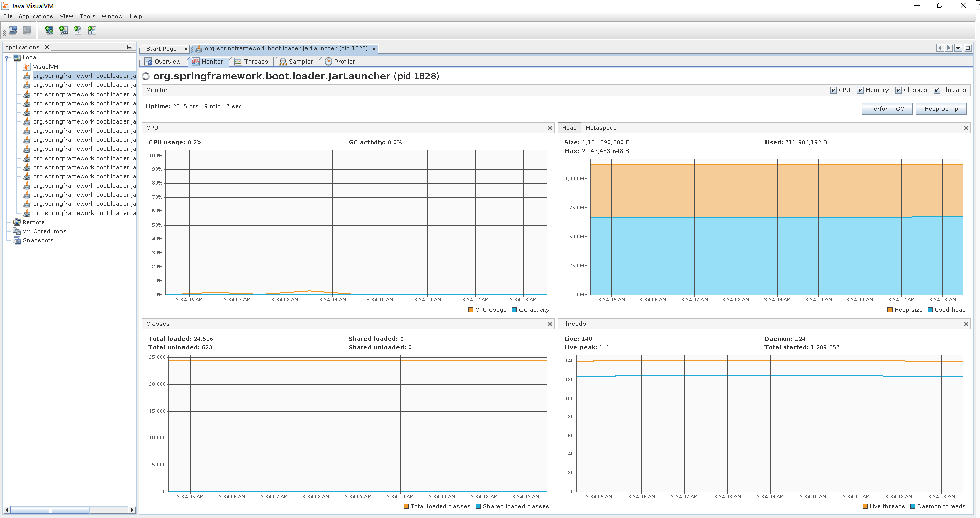980x518 pixels.
Task: Select the Snapshots icon in the tree
Action: (17, 240)
